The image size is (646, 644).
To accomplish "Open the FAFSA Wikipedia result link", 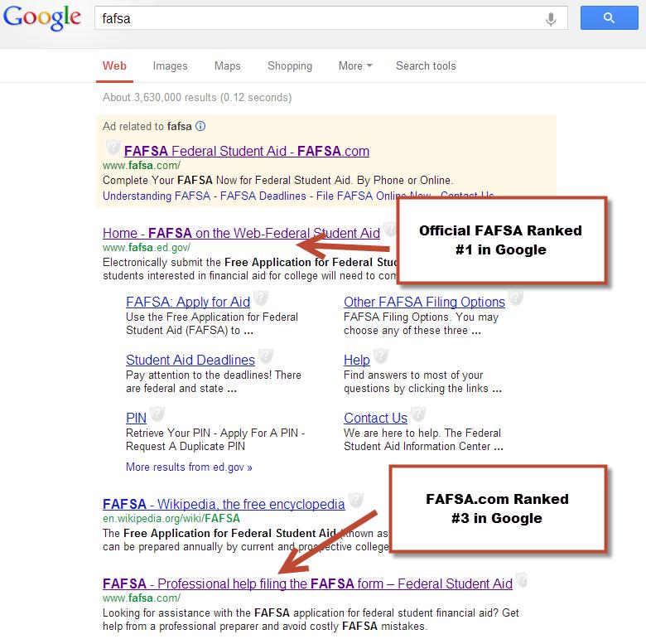I will [224, 504].
